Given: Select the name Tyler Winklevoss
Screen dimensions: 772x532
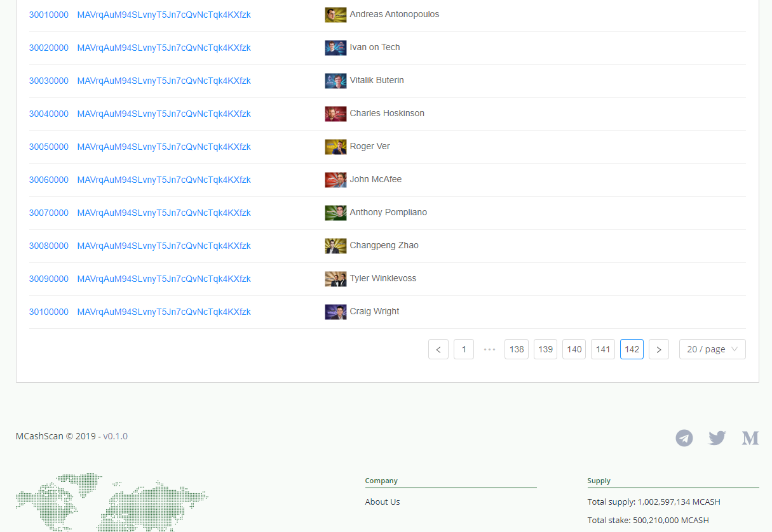Looking at the screenshot, I should [x=383, y=278].
